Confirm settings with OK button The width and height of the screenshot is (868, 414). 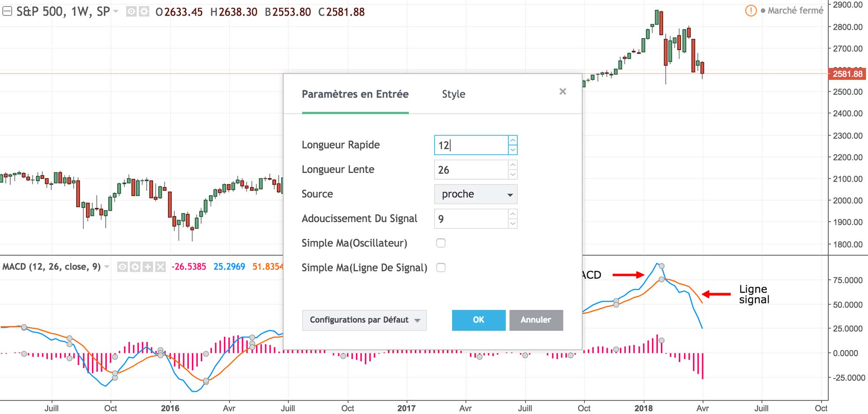click(479, 320)
